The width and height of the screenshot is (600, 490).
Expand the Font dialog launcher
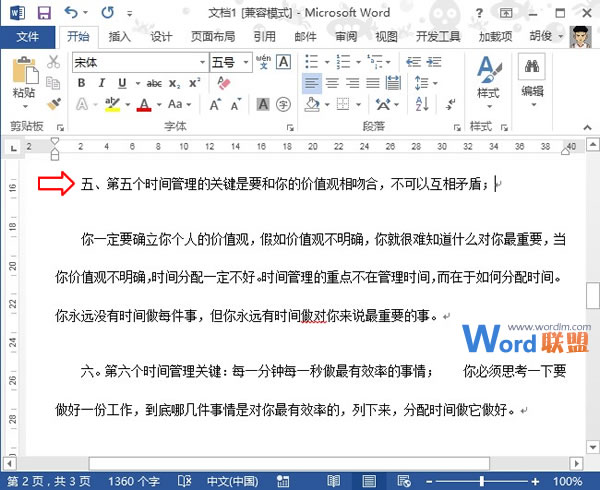[x=290, y=127]
